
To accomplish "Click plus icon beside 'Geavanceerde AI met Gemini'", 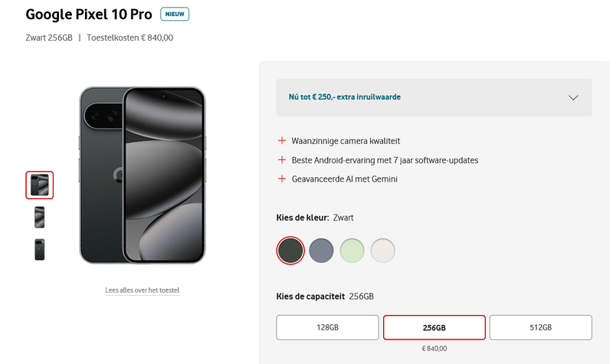I will click(282, 179).
